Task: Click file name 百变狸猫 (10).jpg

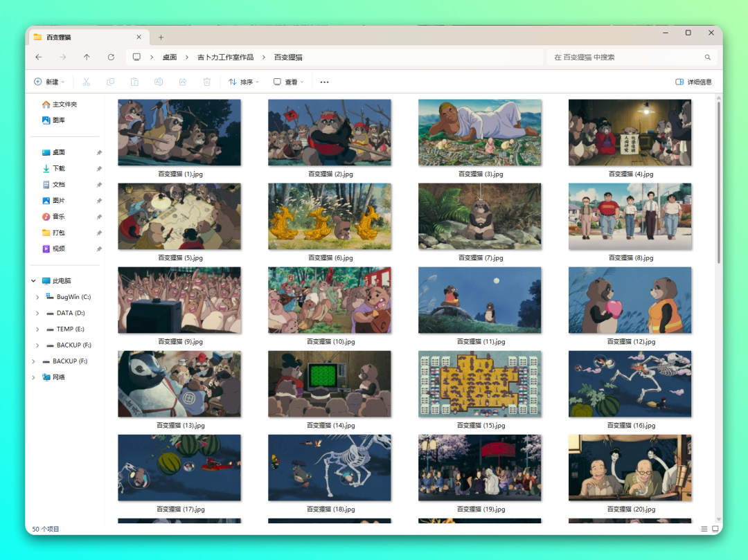Action: [x=330, y=342]
